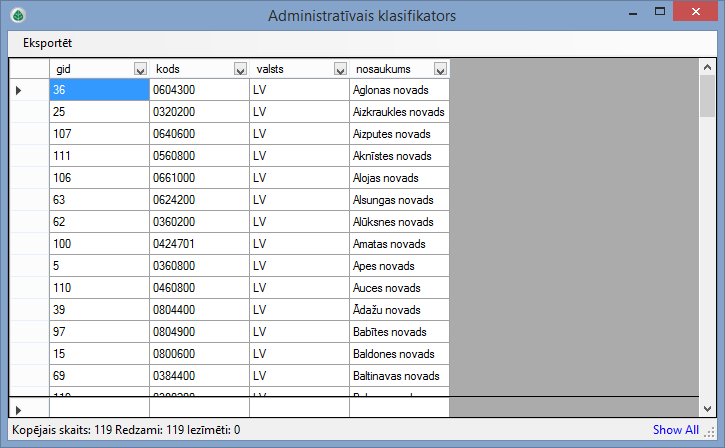This screenshot has height=448, width=725.
Task: Open the Eksportēt menu
Action: click(48, 43)
